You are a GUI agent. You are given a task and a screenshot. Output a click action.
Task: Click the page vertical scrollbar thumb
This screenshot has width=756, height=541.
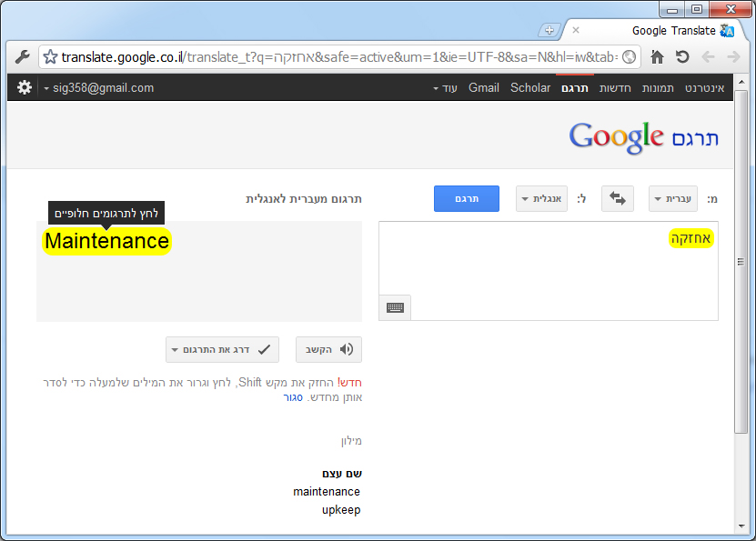741,262
